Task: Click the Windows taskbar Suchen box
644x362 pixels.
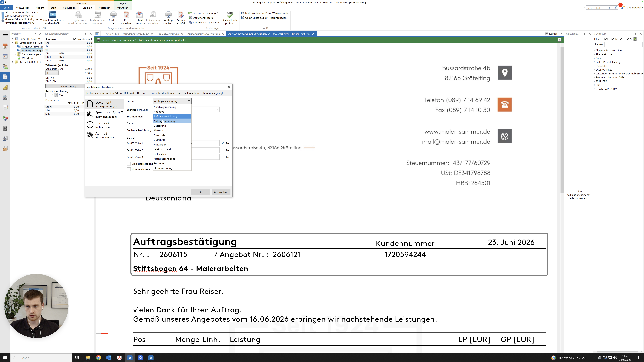Action: point(41,358)
